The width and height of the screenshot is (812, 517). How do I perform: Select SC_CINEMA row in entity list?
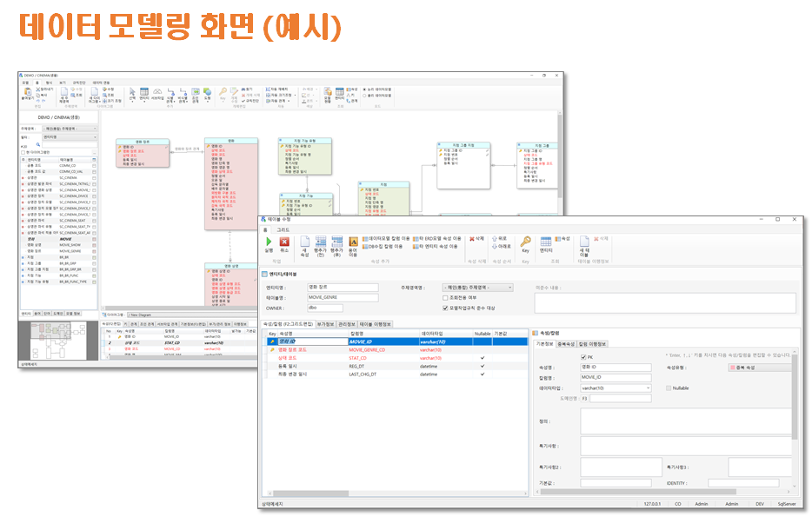tap(58, 177)
